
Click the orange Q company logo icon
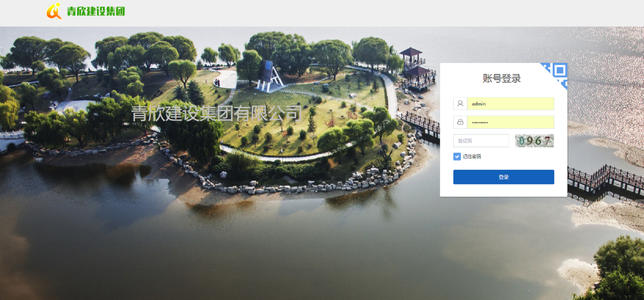coord(54,11)
